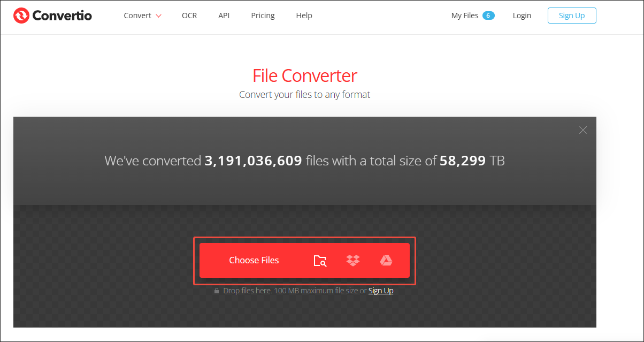Click the blue file count badge

tap(488, 16)
